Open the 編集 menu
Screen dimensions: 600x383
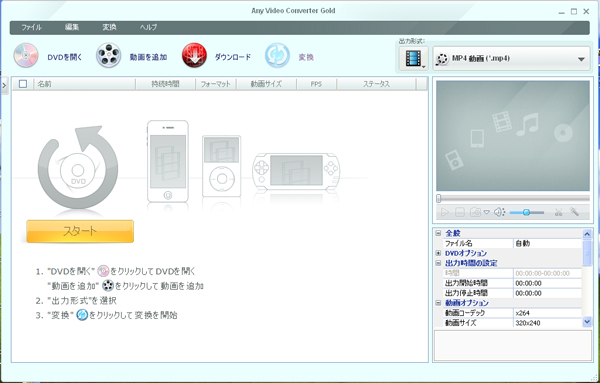pyautogui.click(x=72, y=27)
